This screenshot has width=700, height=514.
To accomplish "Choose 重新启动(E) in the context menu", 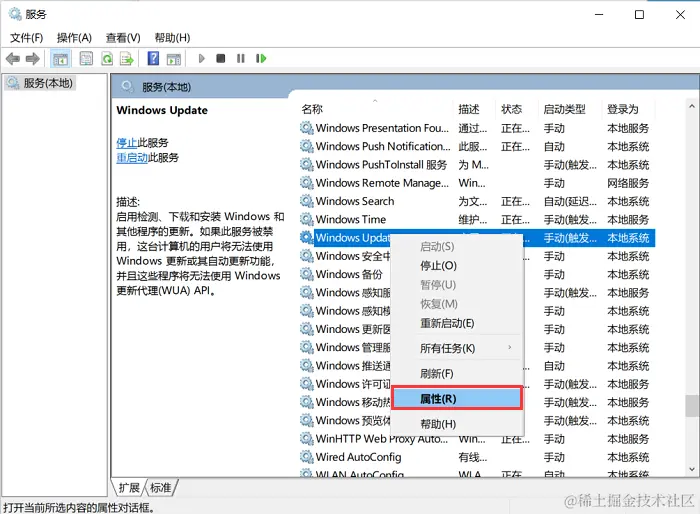I will 457,323.
